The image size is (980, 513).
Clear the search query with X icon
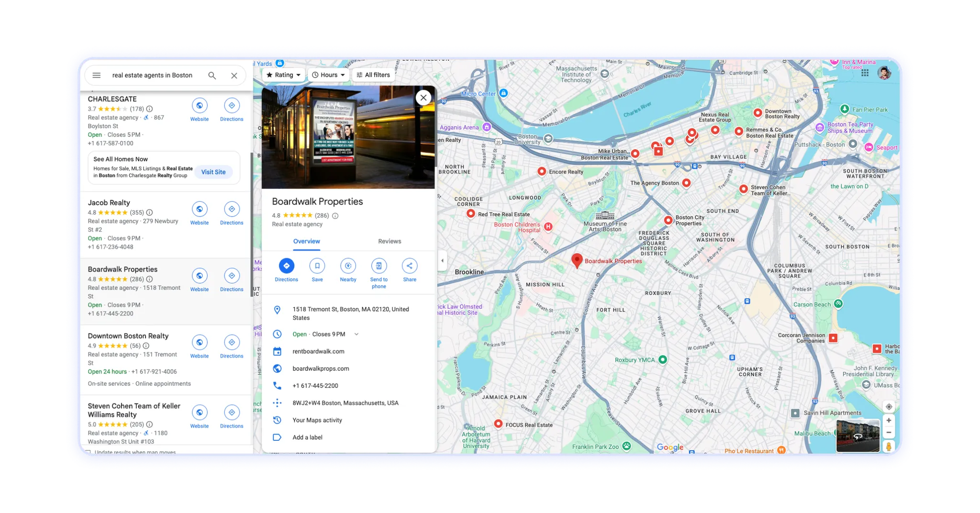tap(234, 76)
